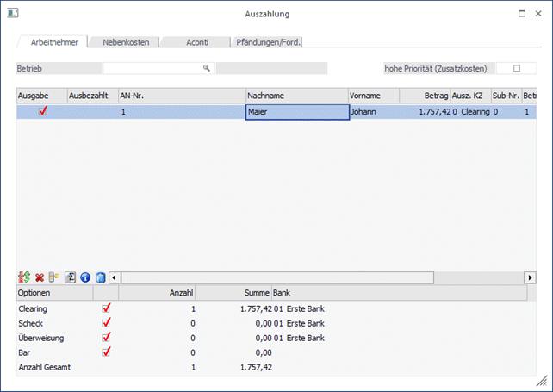Uncheck the Ausgabe checkbox for Maier
Image resolution: width=553 pixels, height=392 pixels.
[x=41, y=111]
